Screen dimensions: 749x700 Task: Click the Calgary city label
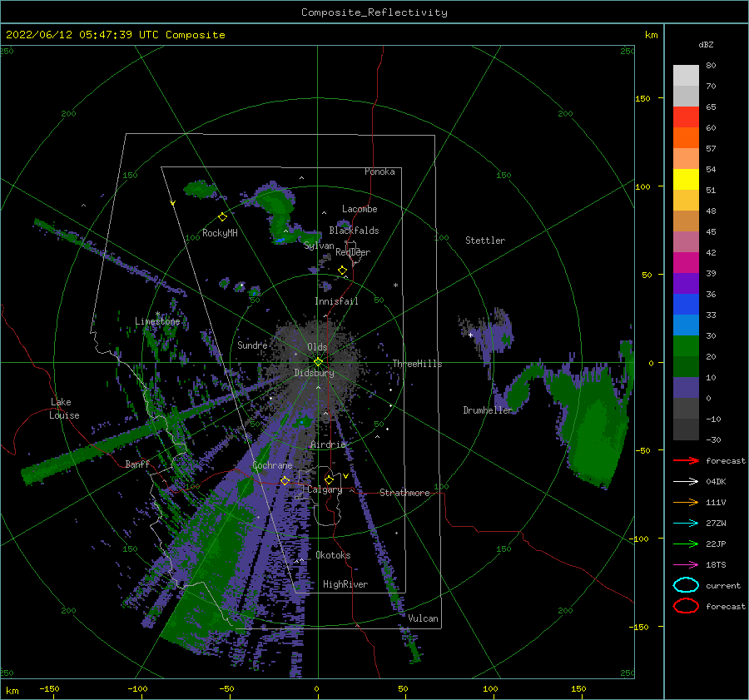tap(325, 489)
